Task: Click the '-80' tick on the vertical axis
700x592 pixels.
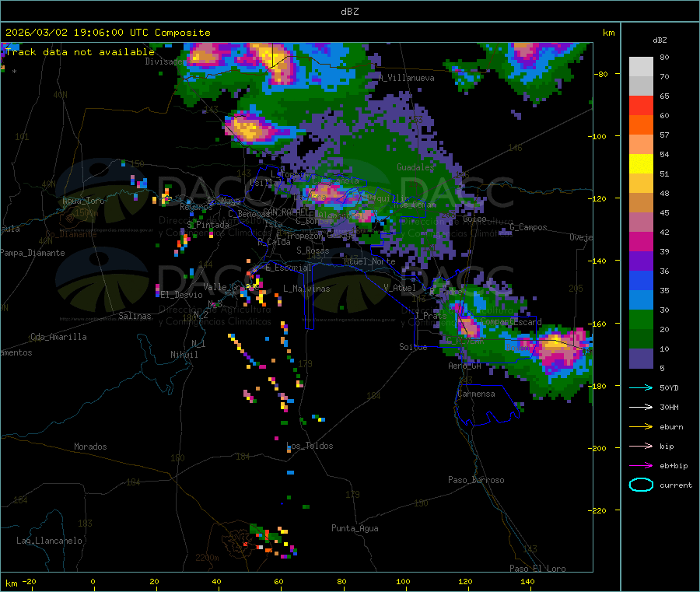Action: 601,74
